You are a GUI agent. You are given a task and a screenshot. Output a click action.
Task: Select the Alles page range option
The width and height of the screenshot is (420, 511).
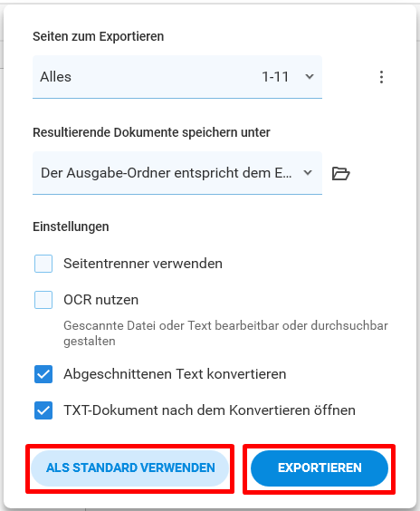[x=56, y=77]
